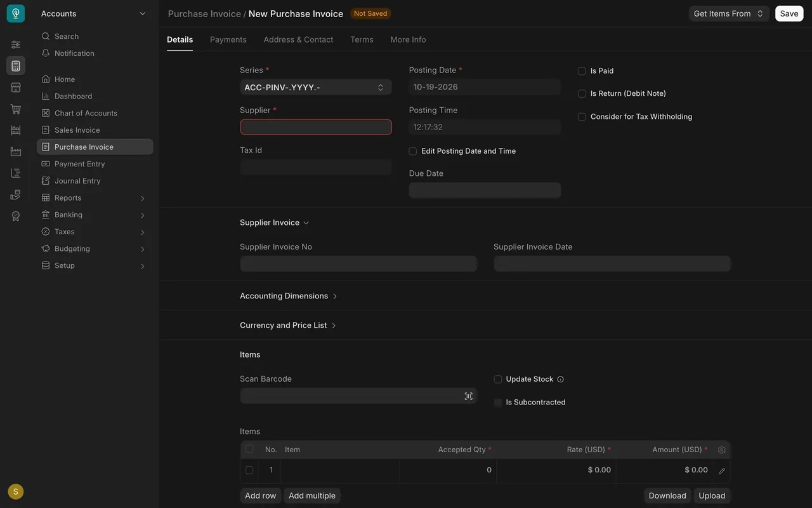
Task: Open the Series dropdown ACC-PINV-.YYYY.-
Action: 316,88
